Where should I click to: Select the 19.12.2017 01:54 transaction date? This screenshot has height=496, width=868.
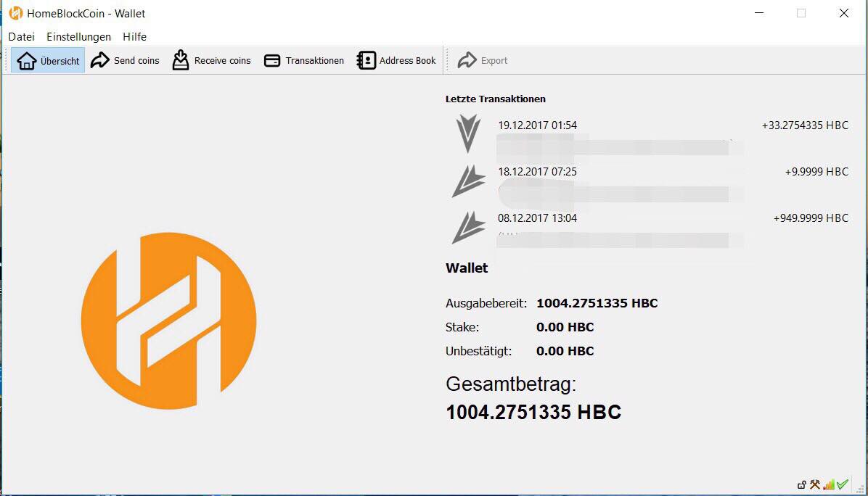537,125
